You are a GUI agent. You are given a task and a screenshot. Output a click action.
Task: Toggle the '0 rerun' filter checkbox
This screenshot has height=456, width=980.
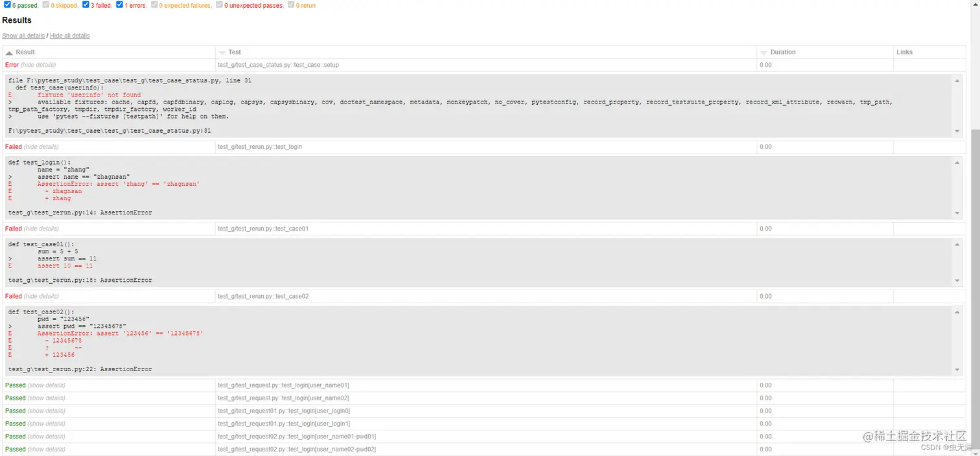click(x=291, y=5)
